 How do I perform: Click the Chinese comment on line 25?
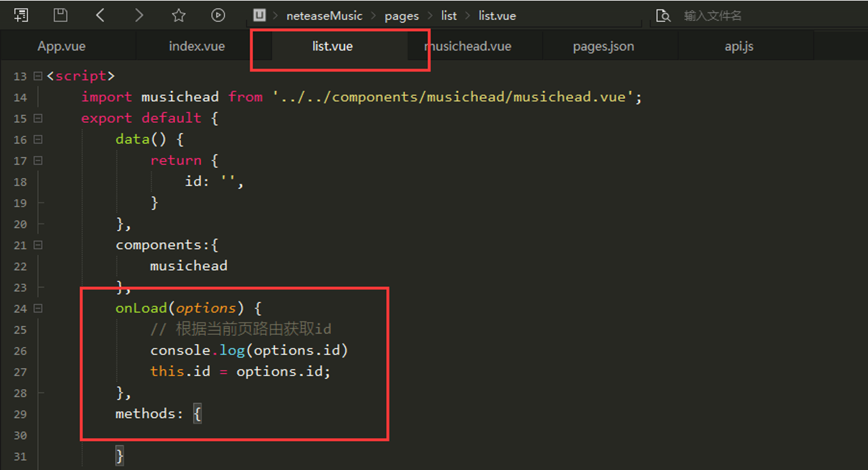[x=240, y=330]
